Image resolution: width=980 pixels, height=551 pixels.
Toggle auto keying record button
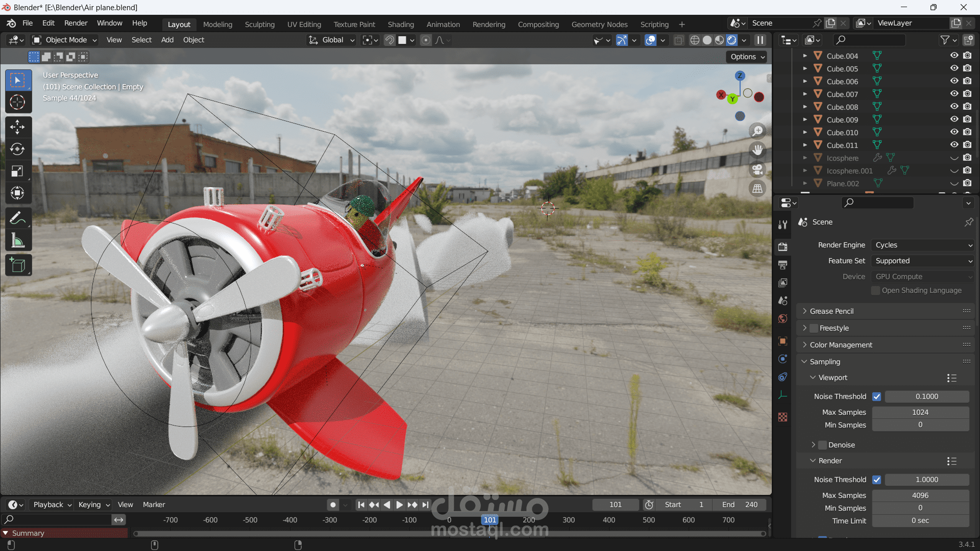pyautogui.click(x=333, y=505)
